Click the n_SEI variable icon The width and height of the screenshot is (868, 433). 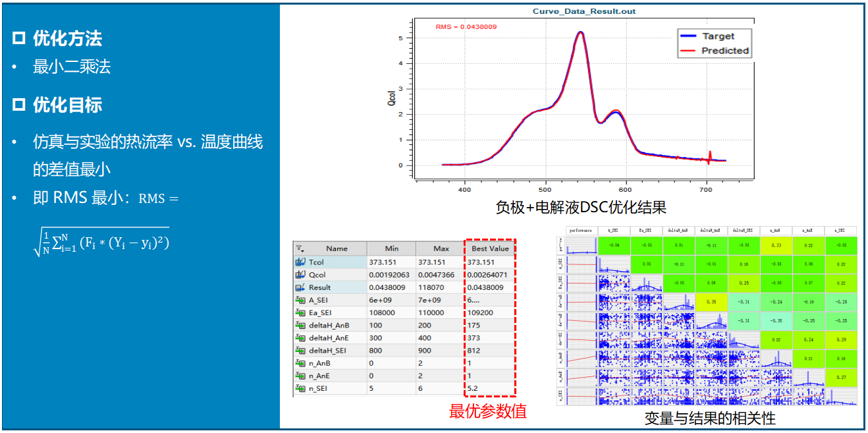[x=300, y=388]
